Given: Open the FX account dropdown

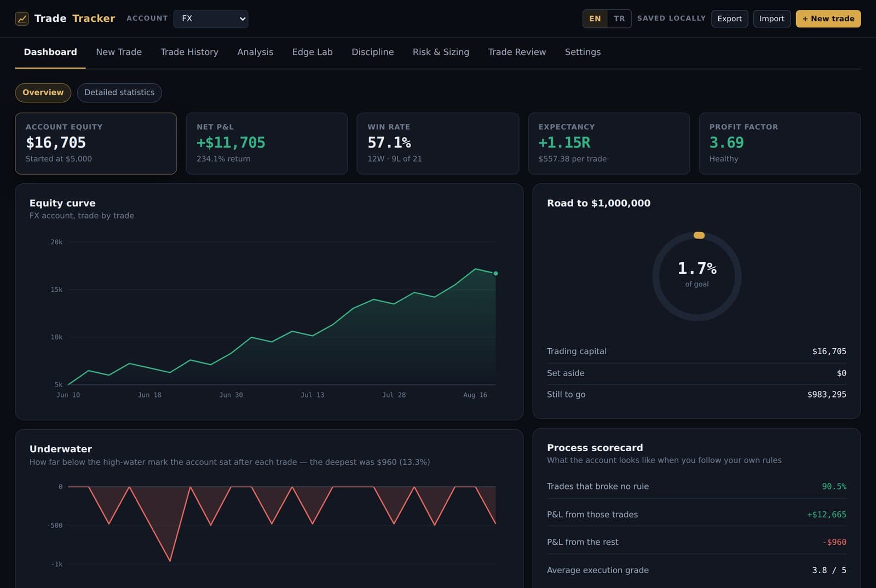Looking at the screenshot, I should pos(211,19).
